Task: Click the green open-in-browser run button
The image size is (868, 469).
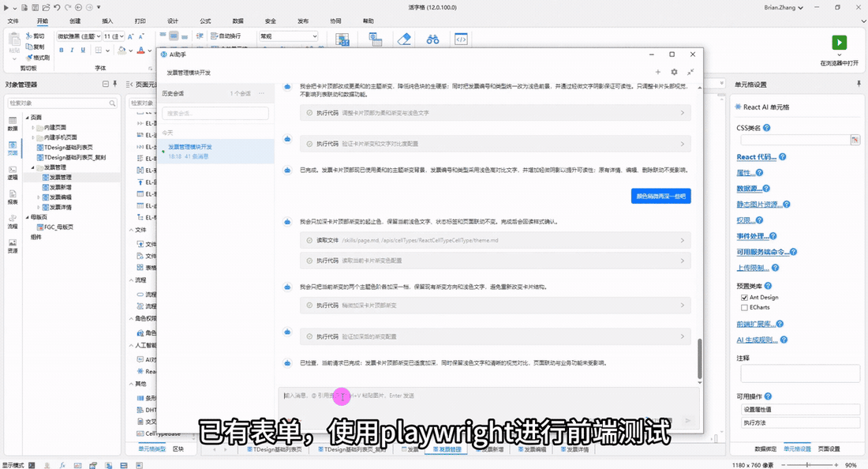Action: (x=839, y=43)
